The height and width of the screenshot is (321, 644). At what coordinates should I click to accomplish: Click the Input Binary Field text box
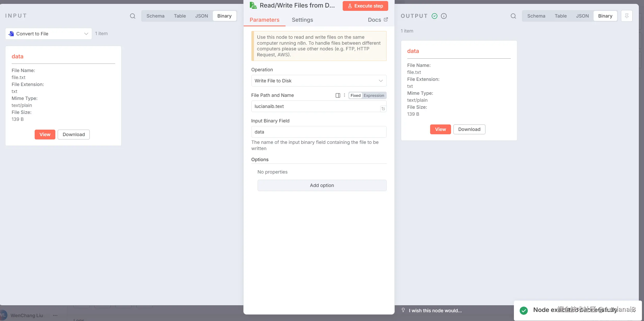[319, 132]
